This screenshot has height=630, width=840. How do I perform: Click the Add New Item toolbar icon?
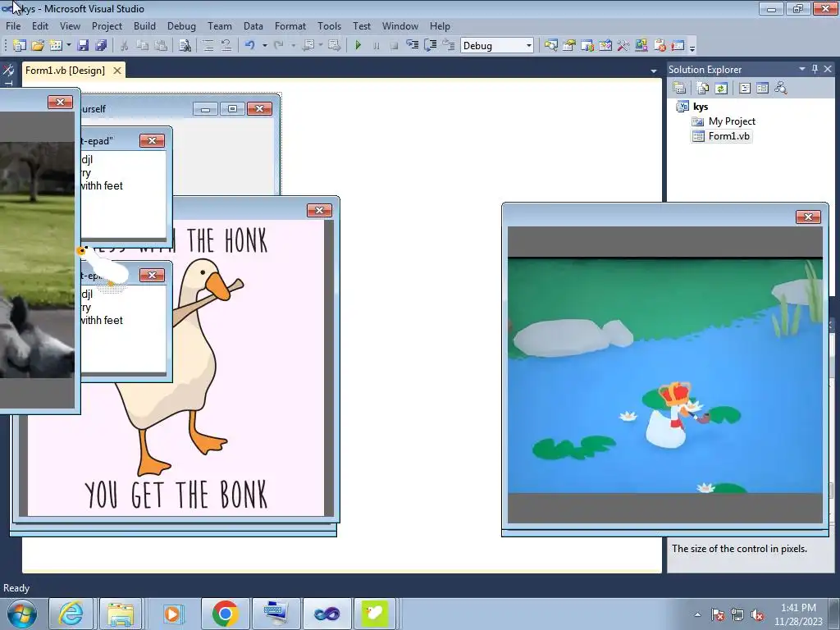(56, 46)
